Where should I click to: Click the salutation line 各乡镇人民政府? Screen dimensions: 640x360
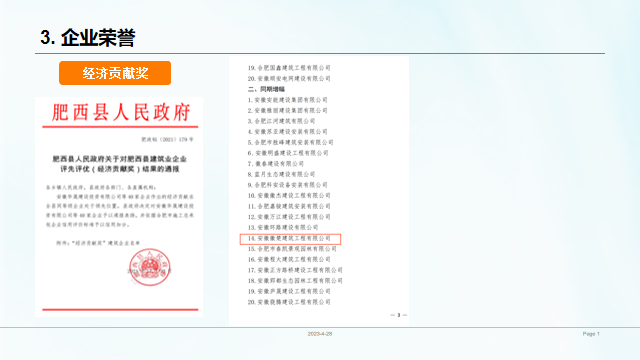click(x=101, y=187)
